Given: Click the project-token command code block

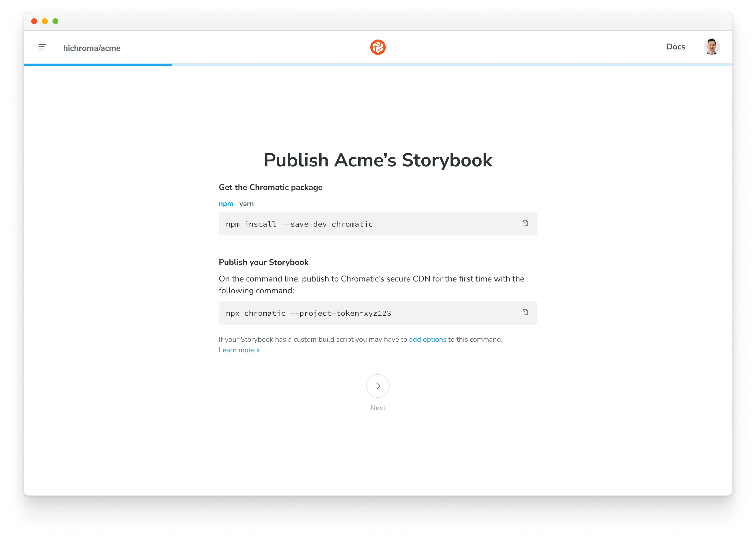Looking at the screenshot, I should coord(331,313).
